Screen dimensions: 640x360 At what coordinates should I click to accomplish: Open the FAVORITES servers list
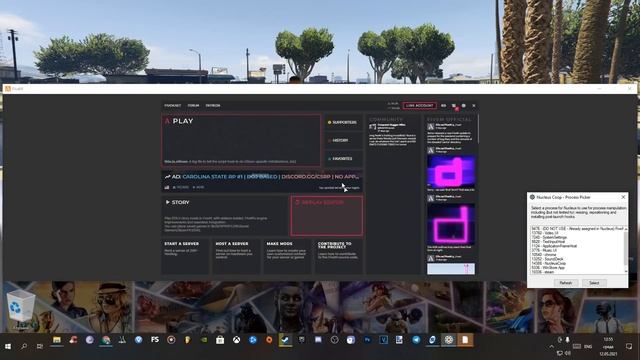[344, 159]
